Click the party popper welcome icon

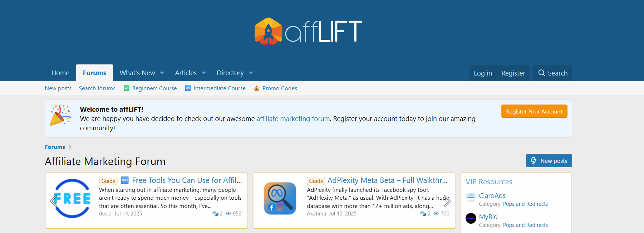pos(60,115)
